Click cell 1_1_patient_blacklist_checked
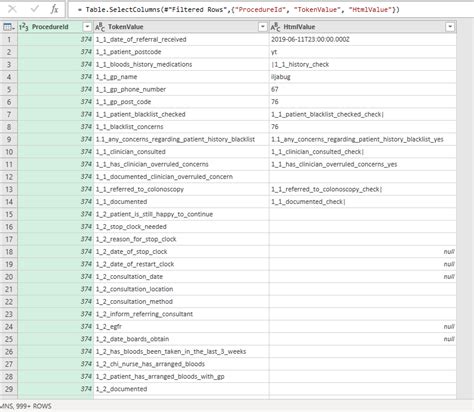 181,114
